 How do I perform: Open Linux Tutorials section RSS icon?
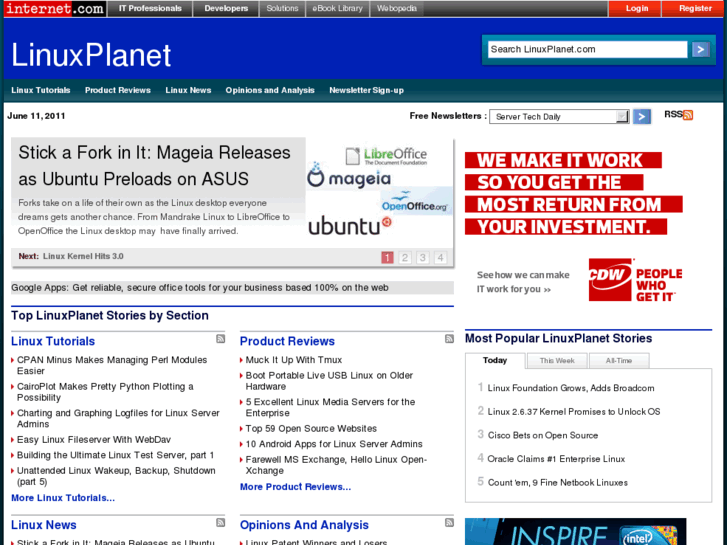tap(221, 339)
